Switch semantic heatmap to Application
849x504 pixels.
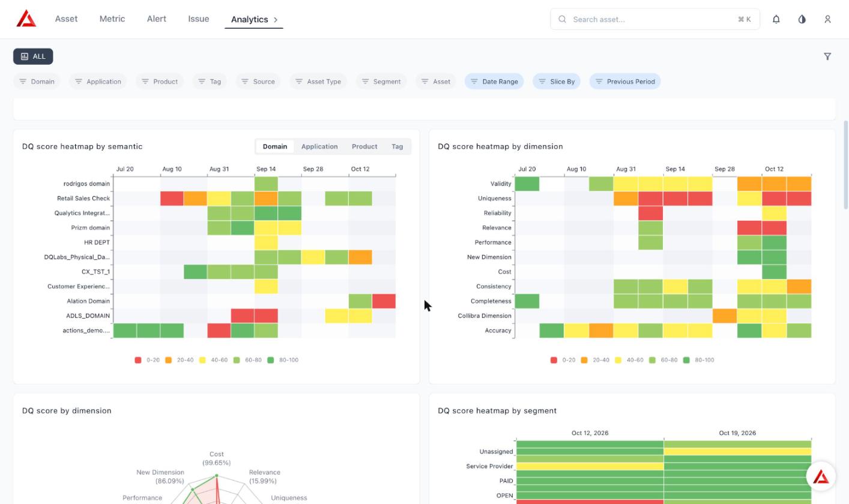pos(319,146)
